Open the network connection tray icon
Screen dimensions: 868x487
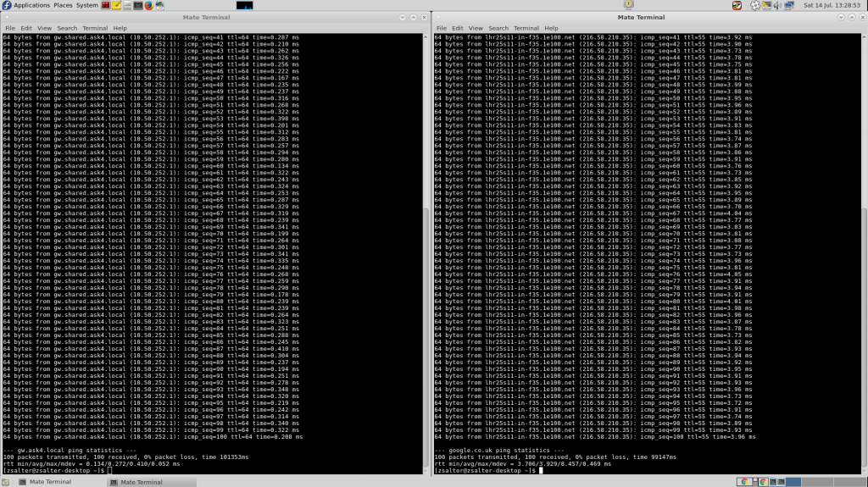(789, 5)
